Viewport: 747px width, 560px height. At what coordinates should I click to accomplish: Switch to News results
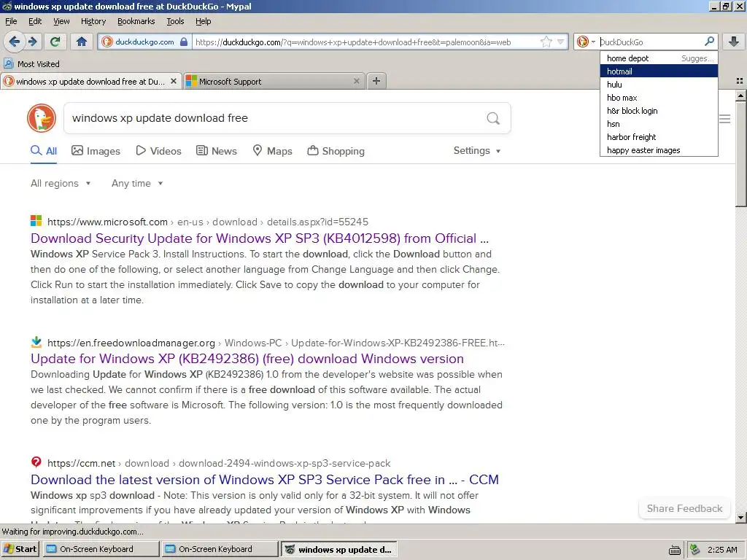coord(216,151)
